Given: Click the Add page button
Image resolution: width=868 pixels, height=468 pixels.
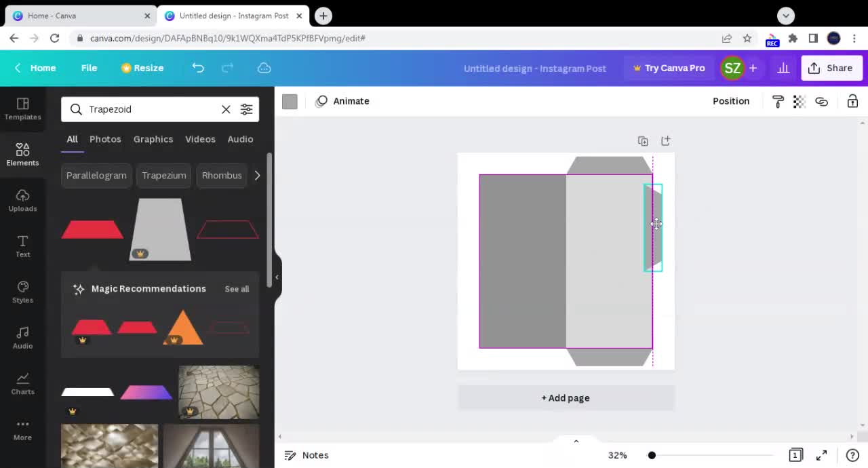Looking at the screenshot, I should point(566,398).
